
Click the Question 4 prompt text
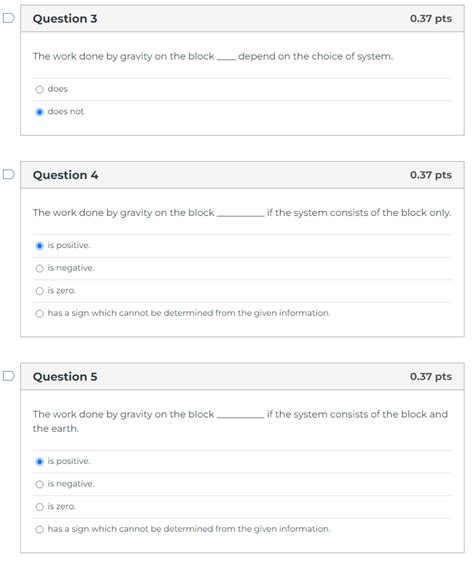(x=242, y=213)
